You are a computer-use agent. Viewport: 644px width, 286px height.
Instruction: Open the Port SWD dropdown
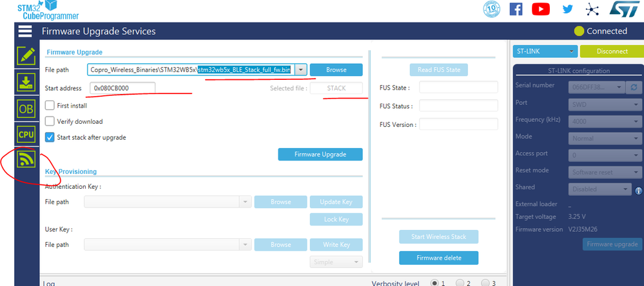605,104
